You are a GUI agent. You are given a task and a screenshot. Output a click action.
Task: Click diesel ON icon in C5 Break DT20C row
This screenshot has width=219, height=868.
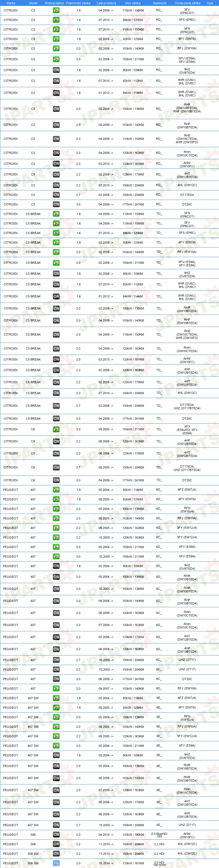[56, 419]
